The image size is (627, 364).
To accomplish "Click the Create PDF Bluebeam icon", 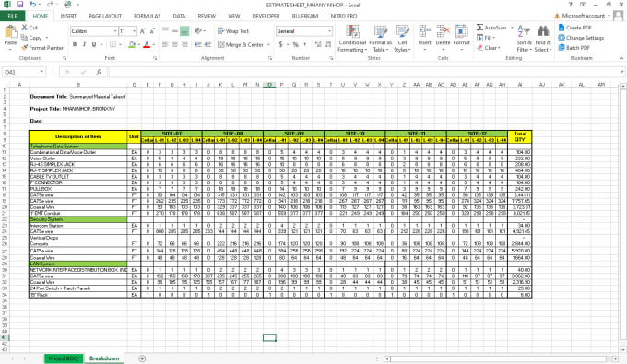I will coord(562,28).
